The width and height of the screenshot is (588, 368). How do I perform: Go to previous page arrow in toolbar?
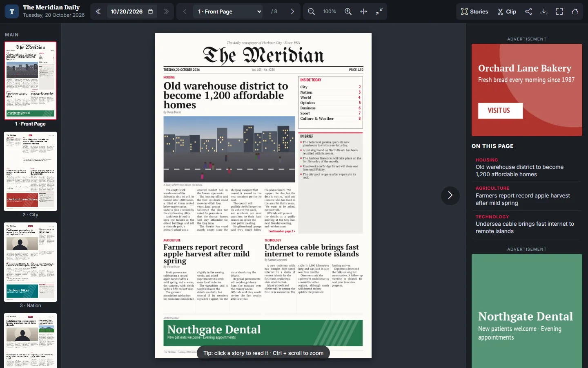[185, 11]
